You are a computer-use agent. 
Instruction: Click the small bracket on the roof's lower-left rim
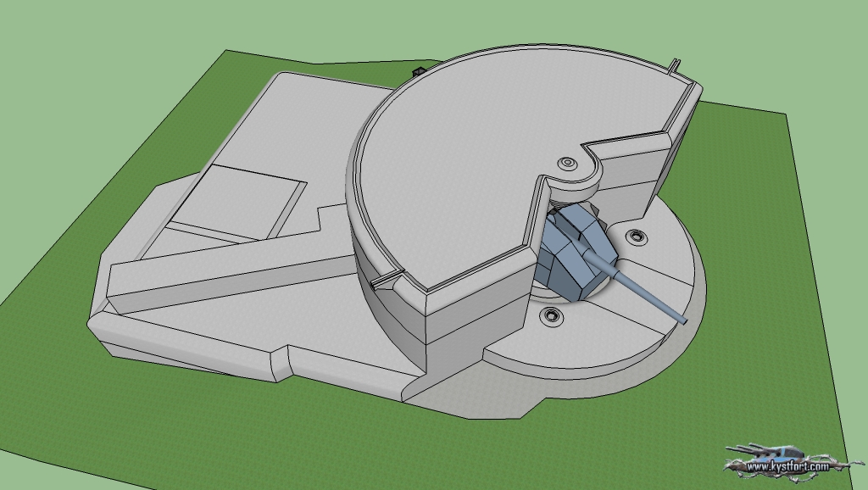point(386,278)
